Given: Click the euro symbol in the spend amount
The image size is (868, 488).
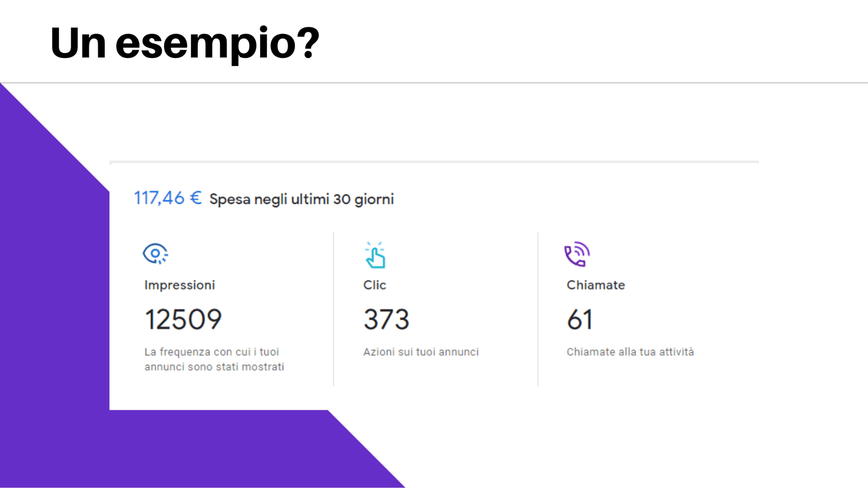Looking at the screenshot, I should tap(196, 198).
